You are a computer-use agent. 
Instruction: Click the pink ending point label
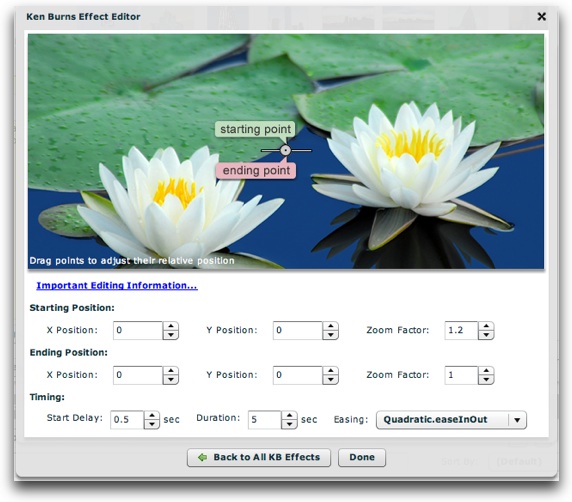click(256, 170)
